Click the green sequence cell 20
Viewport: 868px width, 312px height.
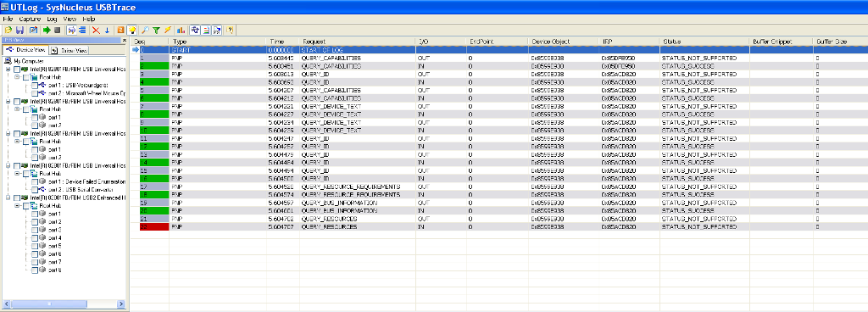pos(154,211)
